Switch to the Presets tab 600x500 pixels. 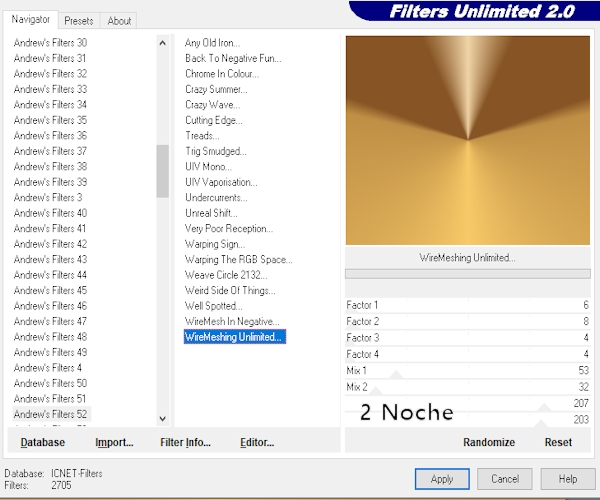coord(78,21)
